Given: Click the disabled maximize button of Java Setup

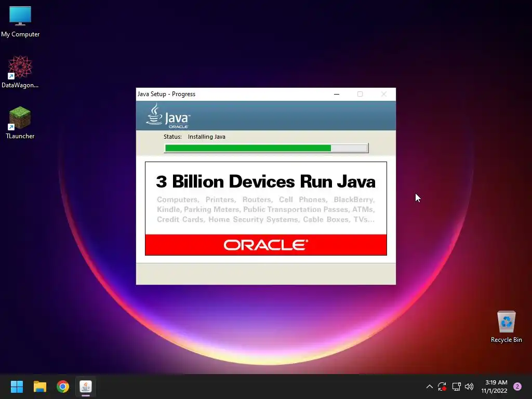Looking at the screenshot, I should click(360, 94).
